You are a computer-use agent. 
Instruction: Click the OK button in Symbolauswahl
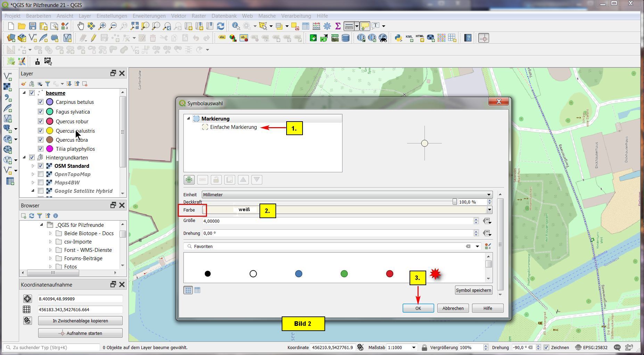pyautogui.click(x=418, y=308)
